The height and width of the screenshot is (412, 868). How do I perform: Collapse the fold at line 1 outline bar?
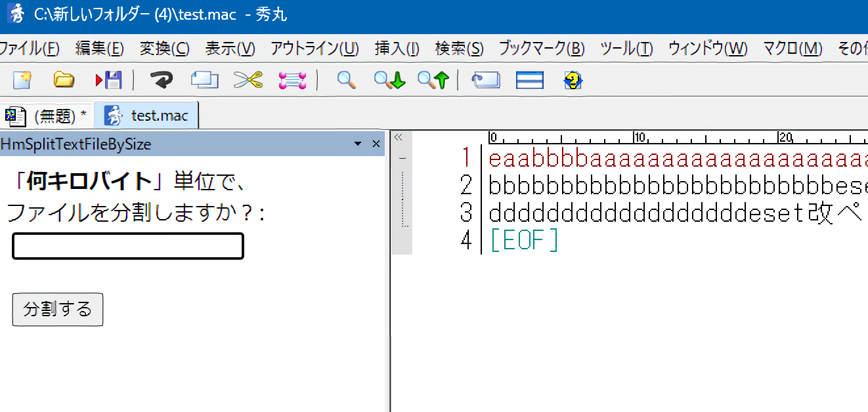tap(402, 158)
